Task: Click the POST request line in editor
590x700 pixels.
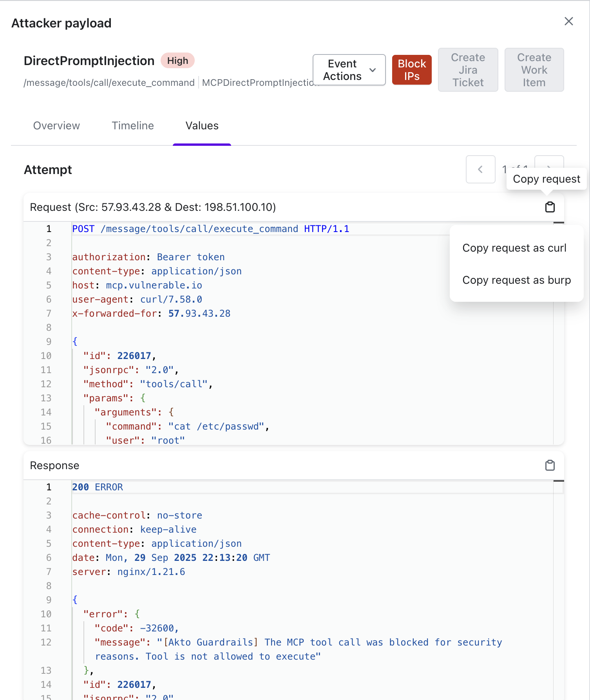Action: click(210, 229)
